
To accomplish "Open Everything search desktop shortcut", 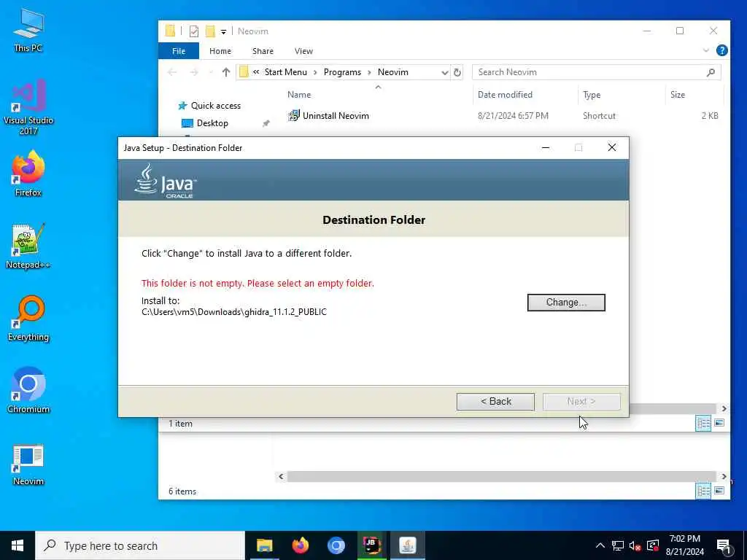I will point(28,318).
